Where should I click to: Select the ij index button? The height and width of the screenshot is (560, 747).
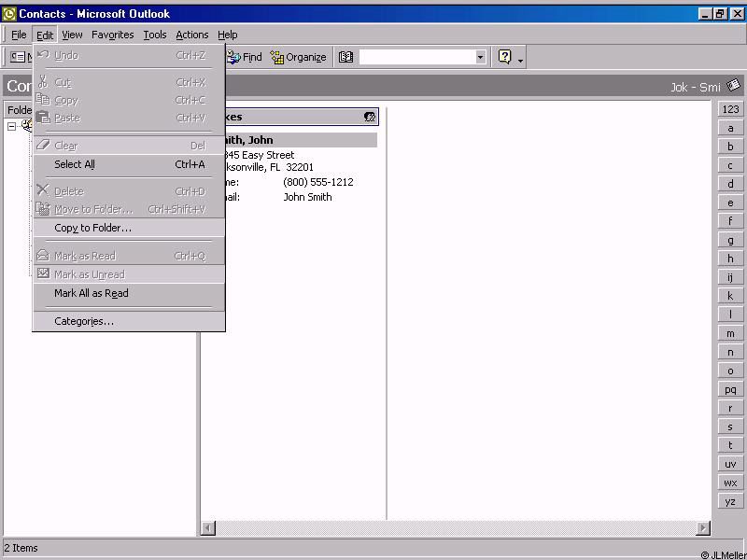click(730, 277)
